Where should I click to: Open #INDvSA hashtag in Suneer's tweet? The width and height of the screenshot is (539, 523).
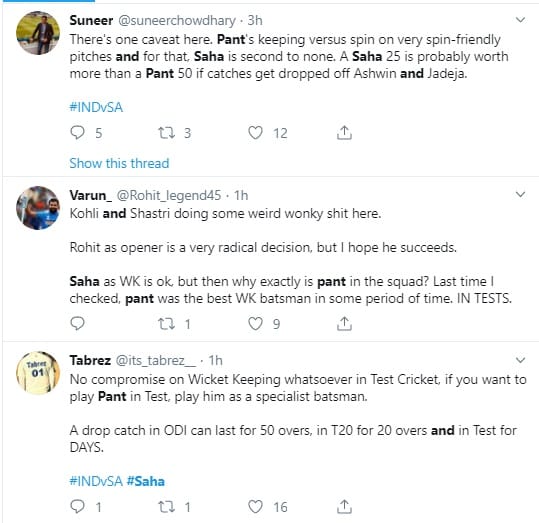point(96,107)
